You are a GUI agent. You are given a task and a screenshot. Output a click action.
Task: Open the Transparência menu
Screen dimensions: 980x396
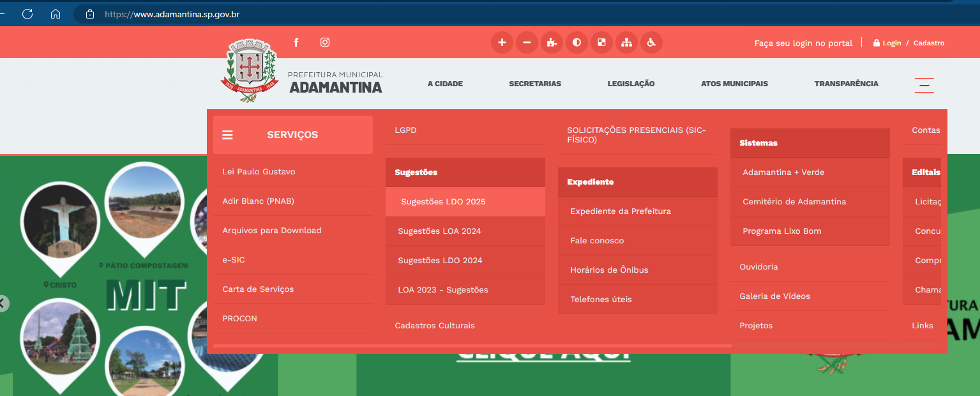[x=846, y=84]
